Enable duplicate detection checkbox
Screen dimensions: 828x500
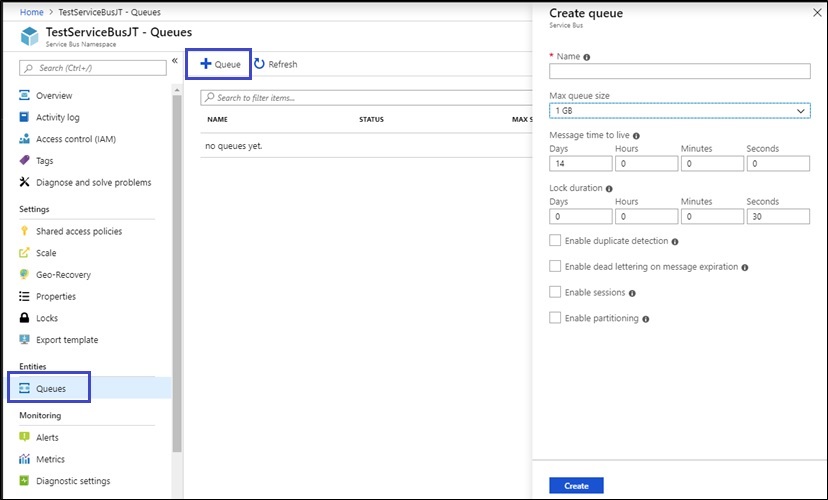(555, 240)
